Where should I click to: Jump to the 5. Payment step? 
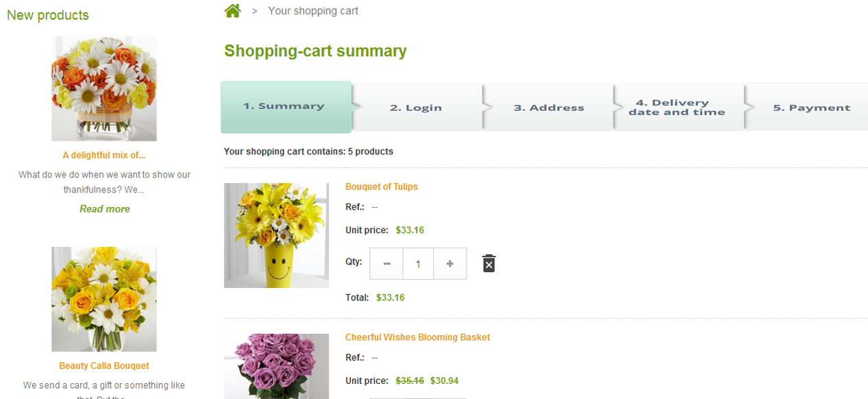(811, 108)
